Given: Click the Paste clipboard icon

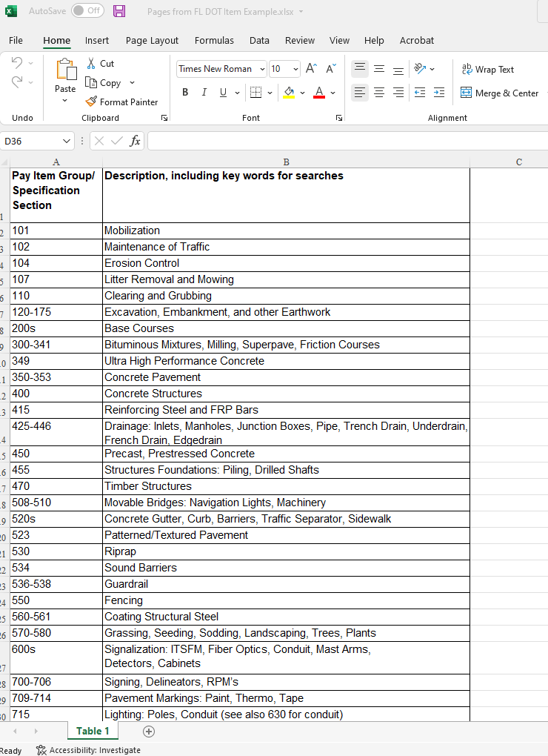Looking at the screenshot, I should coord(66,69).
